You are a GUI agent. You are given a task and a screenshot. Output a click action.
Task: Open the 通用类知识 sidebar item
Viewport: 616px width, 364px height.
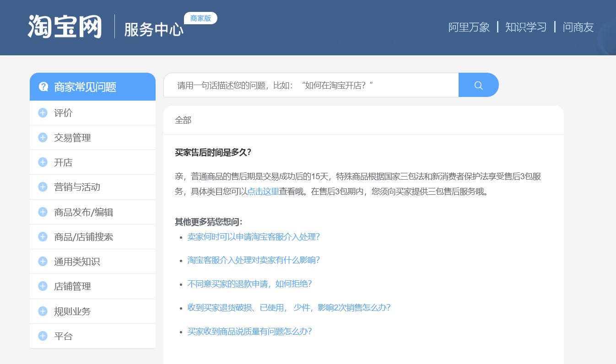(92, 262)
